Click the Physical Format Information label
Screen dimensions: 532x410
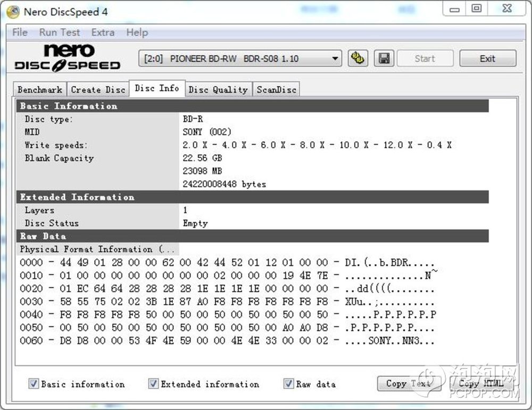tap(97, 249)
